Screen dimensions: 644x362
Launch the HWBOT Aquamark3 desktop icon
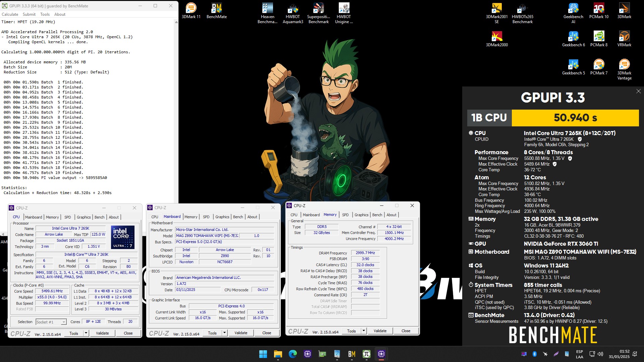click(x=293, y=13)
